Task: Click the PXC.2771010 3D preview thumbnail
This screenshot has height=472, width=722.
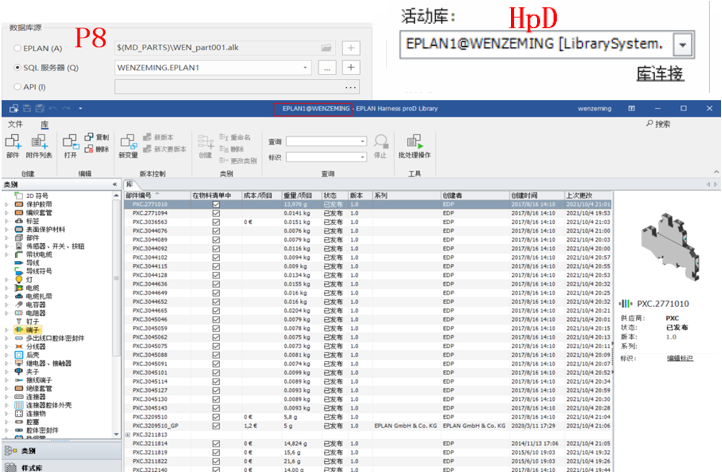Action: (670, 247)
